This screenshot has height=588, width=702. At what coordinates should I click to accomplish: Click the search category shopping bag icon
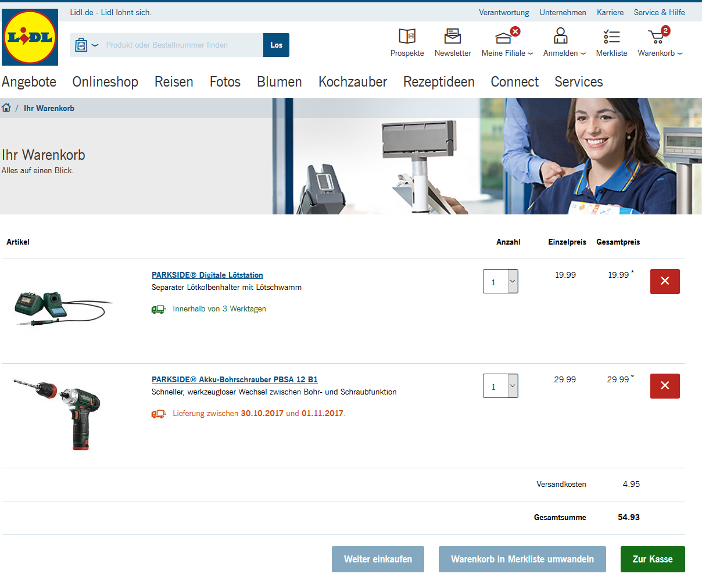82,45
